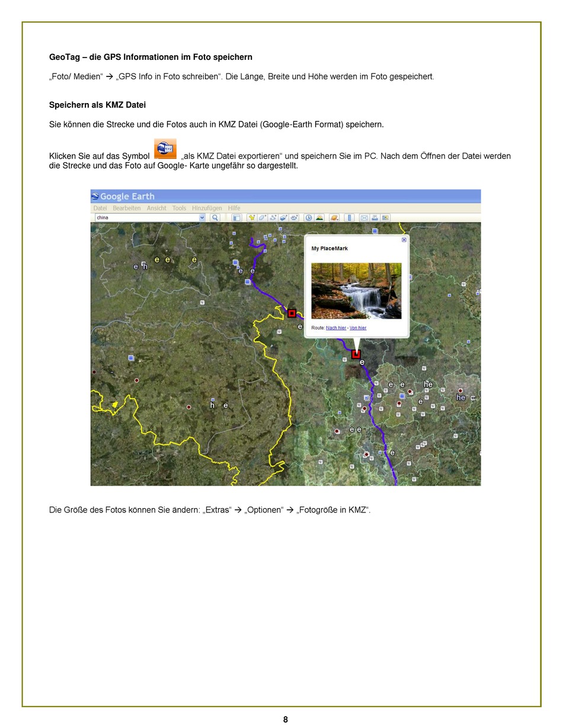Click the orange KMZ export symbol
The image size is (563, 728).
pos(165,149)
